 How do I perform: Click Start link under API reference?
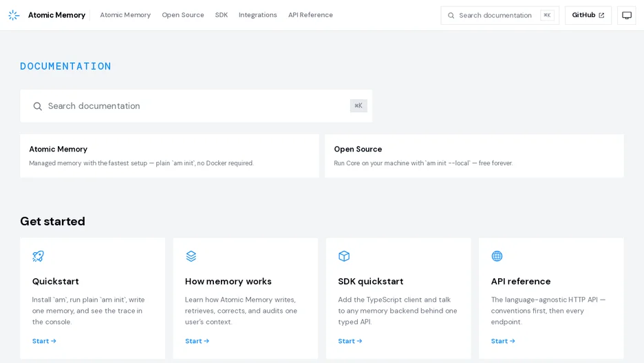[503, 341]
